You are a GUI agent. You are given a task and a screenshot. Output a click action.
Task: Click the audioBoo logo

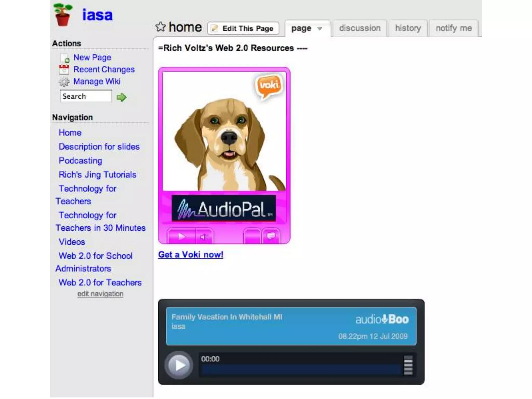tap(382, 319)
